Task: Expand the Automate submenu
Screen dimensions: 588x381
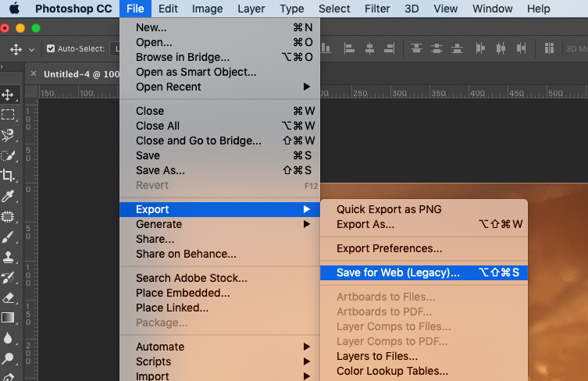Action: [x=220, y=347]
